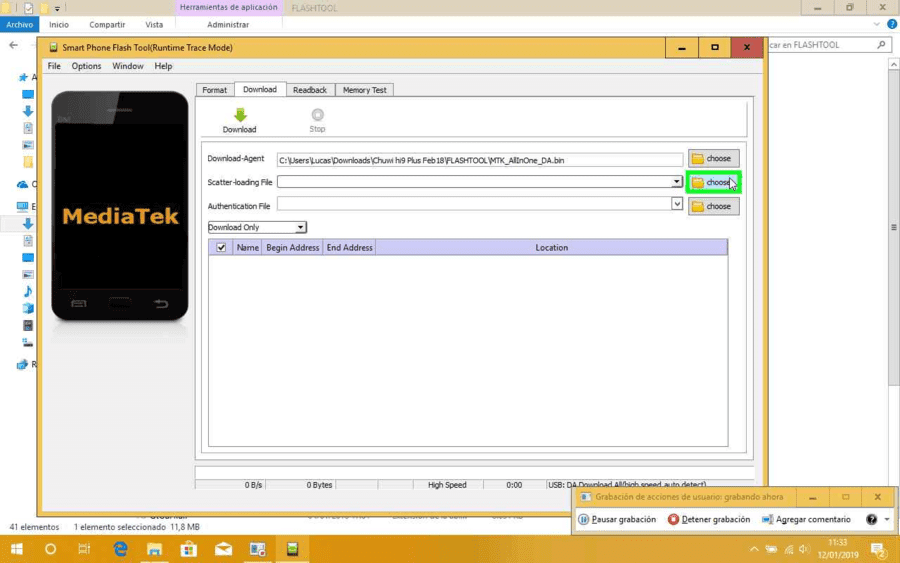
Task: Open the Readback tab
Action: 310,90
